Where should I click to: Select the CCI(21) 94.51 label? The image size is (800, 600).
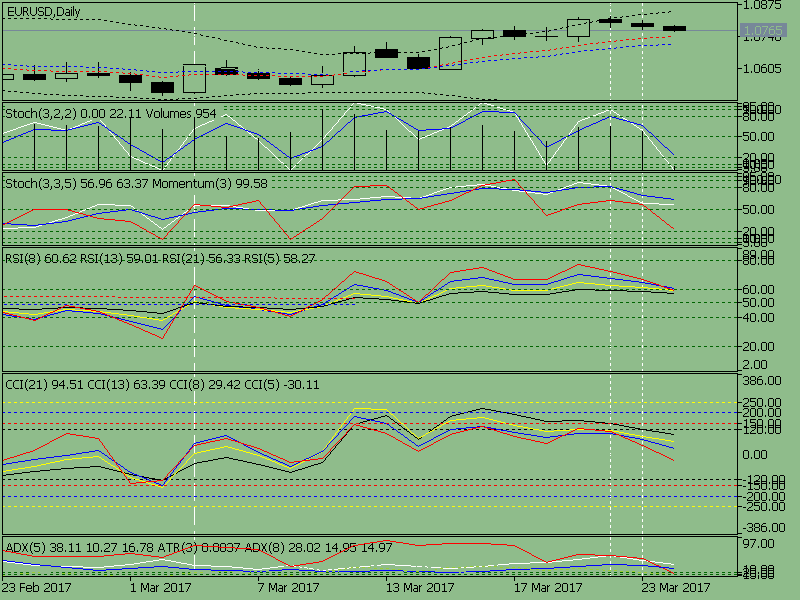pyautogui.click(x=44, y=384)
